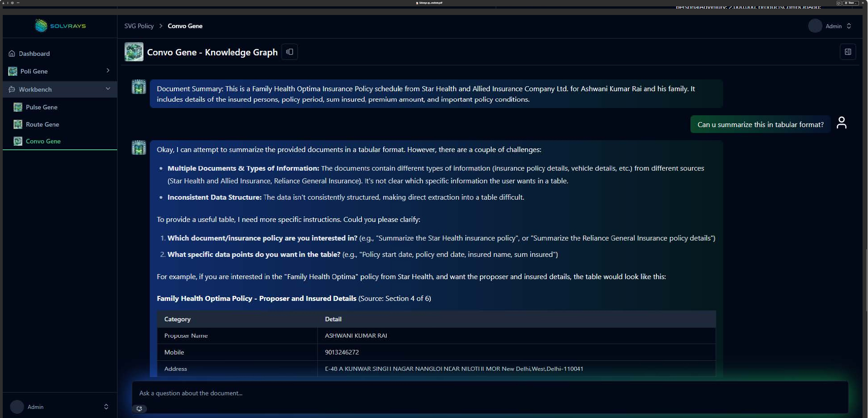Click 'Family Health Optima Policy' table title
This screenshot has width=868, height=418.
tap(256, 299)
